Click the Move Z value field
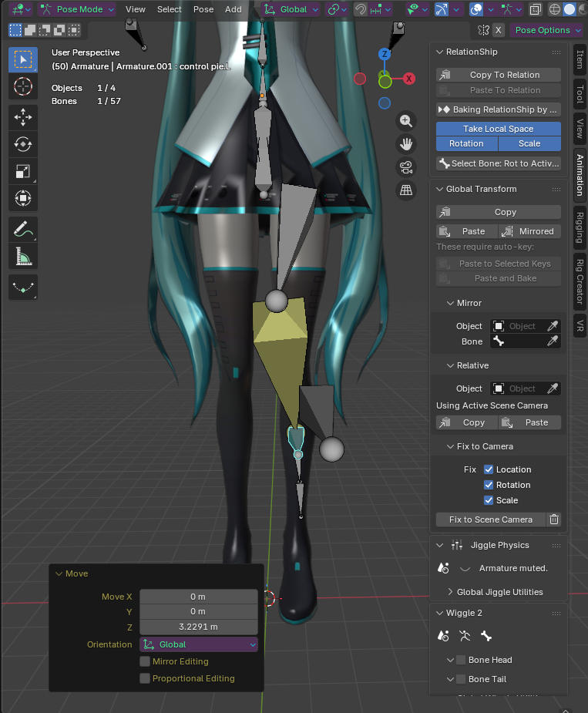 pyautogui.click(x=199, y=627)
